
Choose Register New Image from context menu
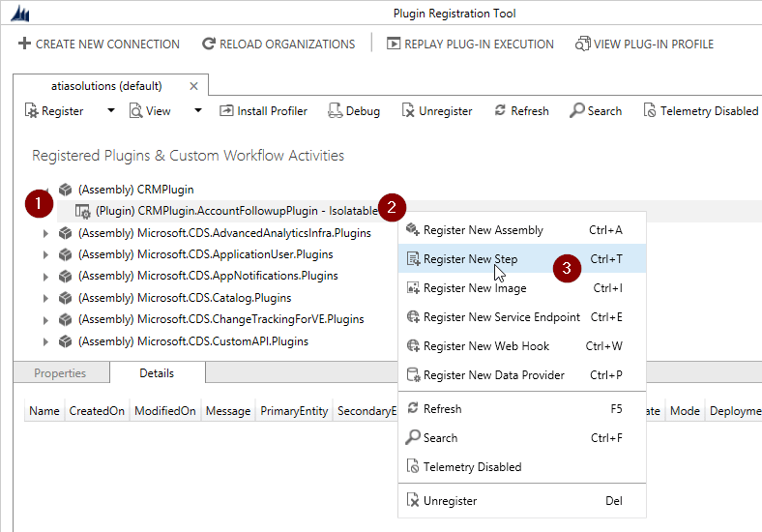(474, 288)
